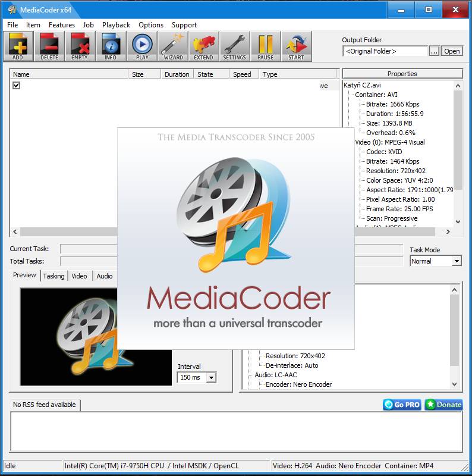Image resolution: width=472 pixels, height=476 pixels.
Task: Click the Properties panel scroll-down arrow
Action: (x=458, y=222)
